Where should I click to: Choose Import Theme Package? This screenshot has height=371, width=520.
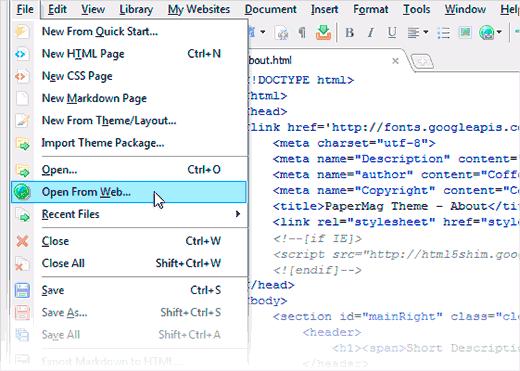129,143
